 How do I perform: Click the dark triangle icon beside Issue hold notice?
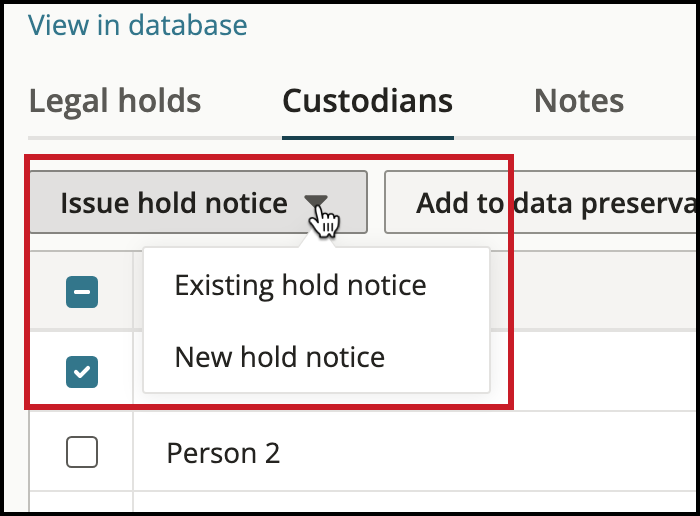coord(316,201)
